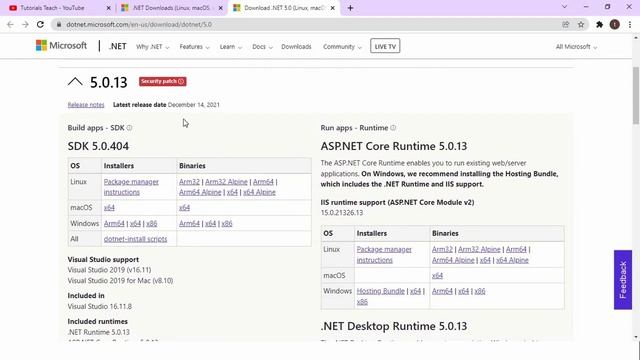Expand the Docs menu
The image size is (640, 360).
262,47
